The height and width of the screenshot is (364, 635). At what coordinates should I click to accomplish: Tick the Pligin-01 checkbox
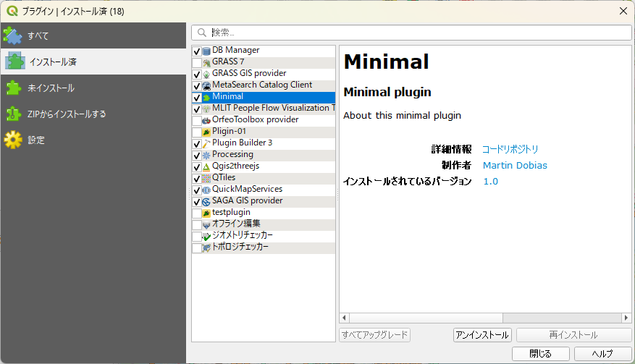197,132
